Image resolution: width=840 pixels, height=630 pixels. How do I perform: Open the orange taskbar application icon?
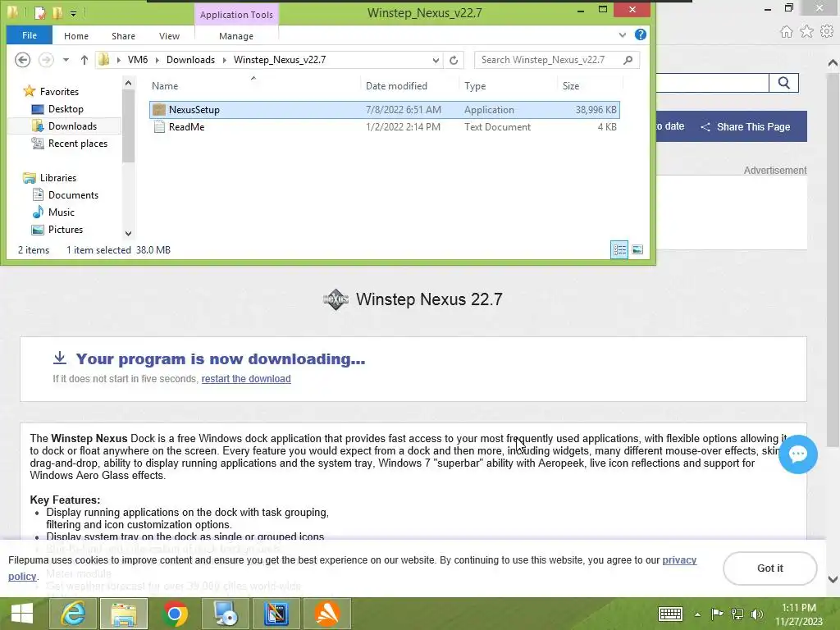click(327, 614)
